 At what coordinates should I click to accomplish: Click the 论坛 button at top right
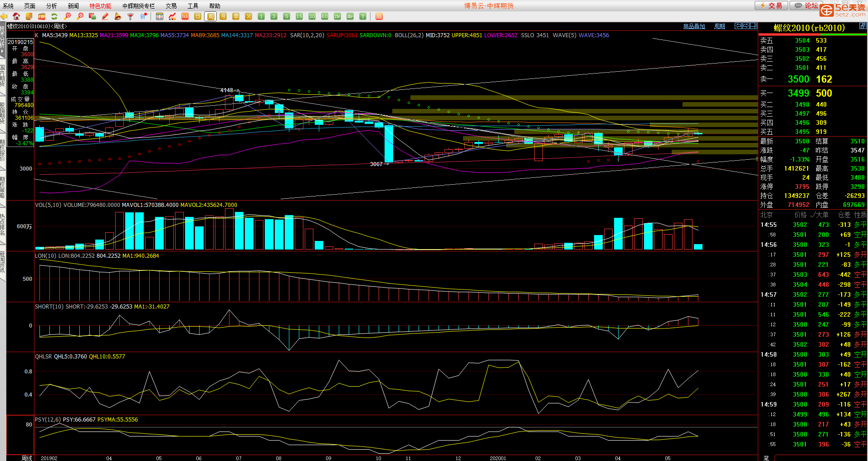point(806,5)
